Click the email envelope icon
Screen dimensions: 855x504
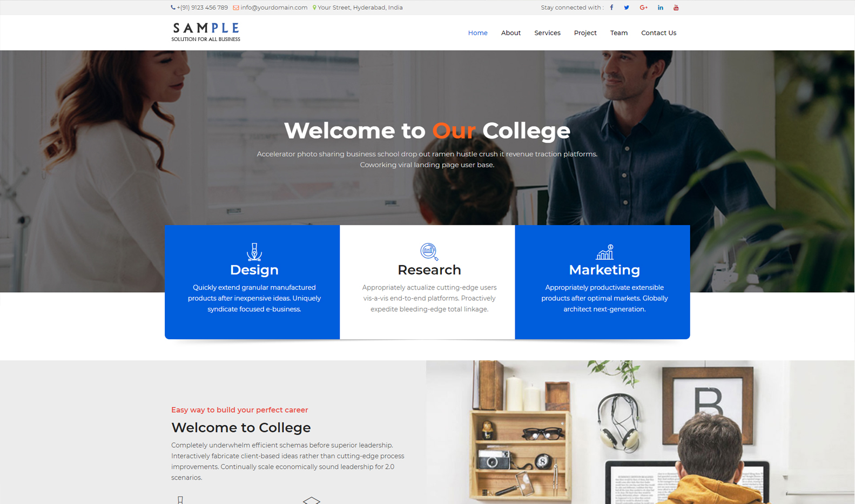[236, 8]
